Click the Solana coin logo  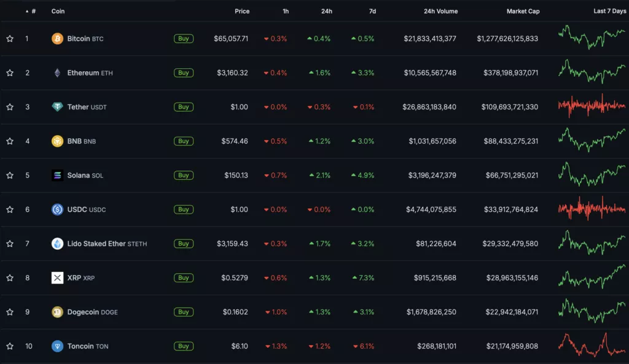coord(57,175)
